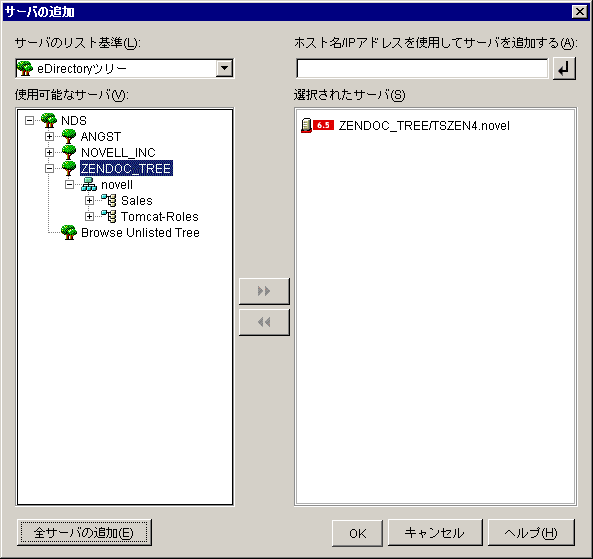Screen dimensions: 593x559
Task: Close the サーバの追加 dialog
Action: click(x=580, y=12)
